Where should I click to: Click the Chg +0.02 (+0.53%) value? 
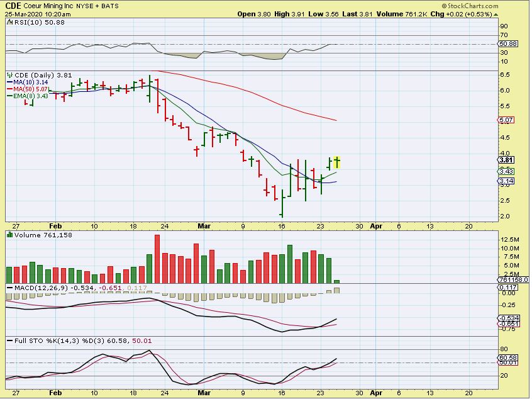click(462, 14)
